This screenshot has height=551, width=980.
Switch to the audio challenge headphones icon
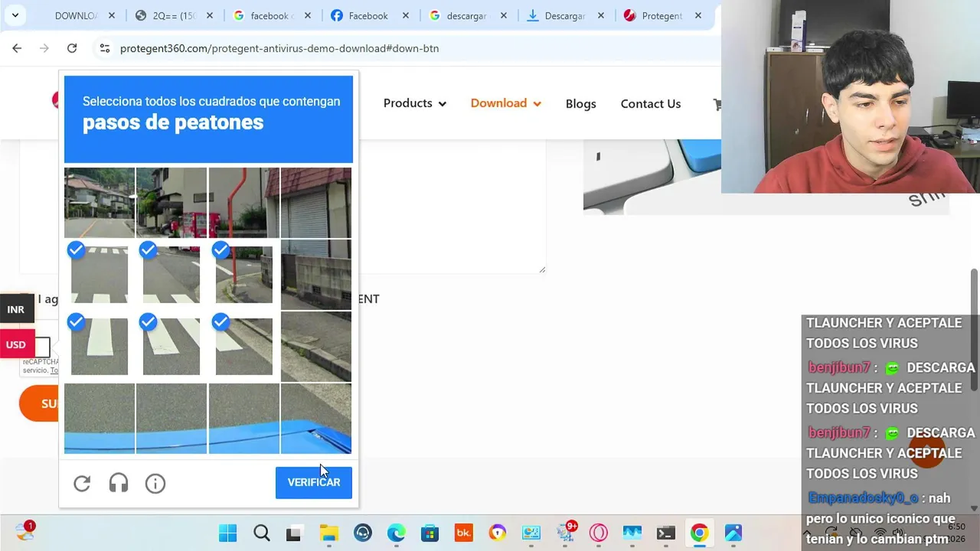[x=119, y=484]
